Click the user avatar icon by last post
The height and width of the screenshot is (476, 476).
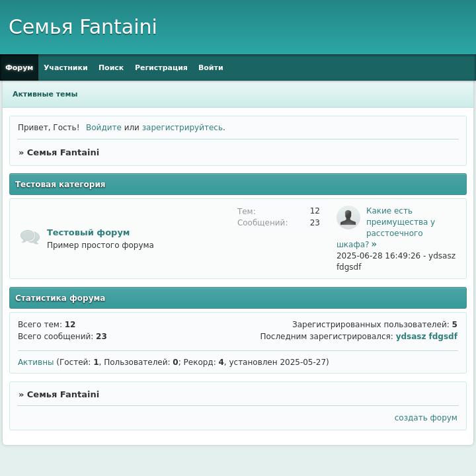348,218
